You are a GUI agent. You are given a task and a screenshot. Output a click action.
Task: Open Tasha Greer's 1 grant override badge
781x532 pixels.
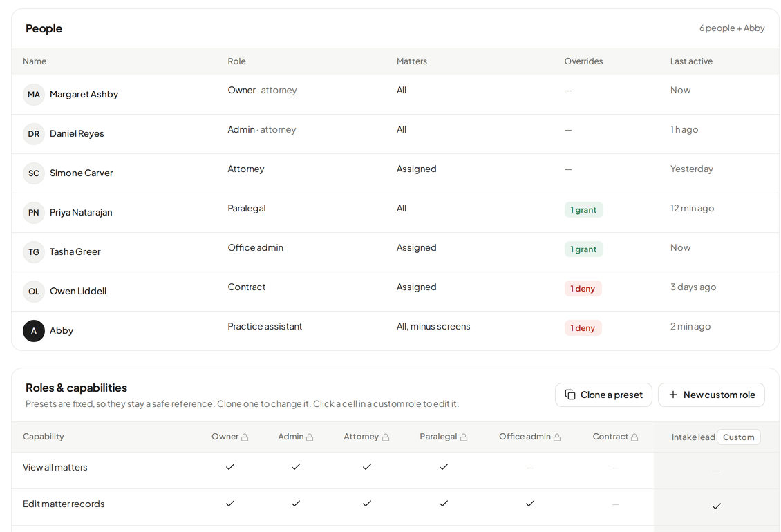[584, 249]
